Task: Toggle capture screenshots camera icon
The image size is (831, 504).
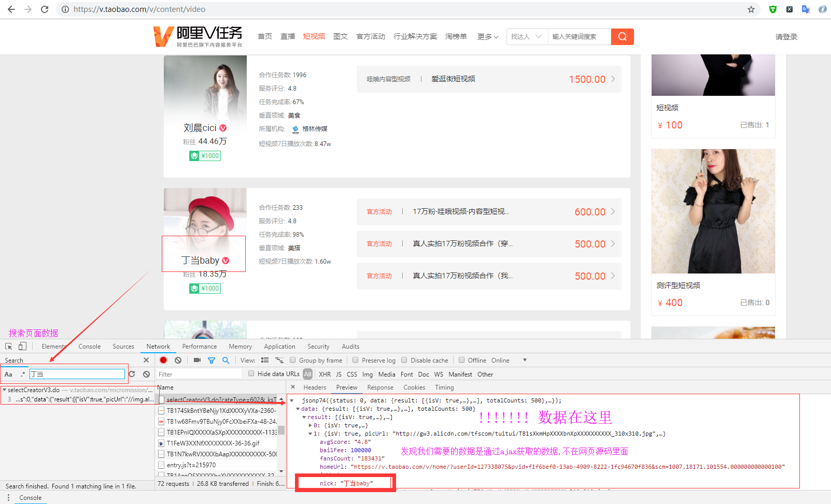Action: pos(197,360)
